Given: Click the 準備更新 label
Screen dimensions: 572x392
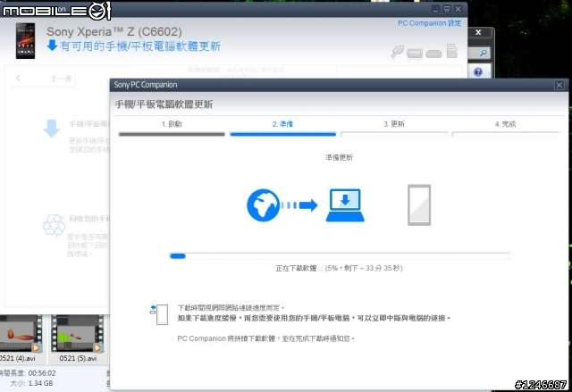Looking at the screenshot, I should point(339,157).
